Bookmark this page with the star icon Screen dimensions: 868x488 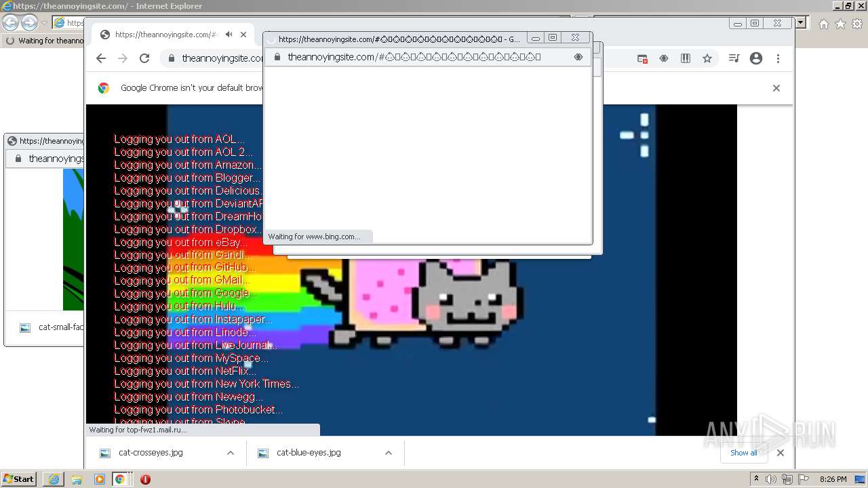707,59
